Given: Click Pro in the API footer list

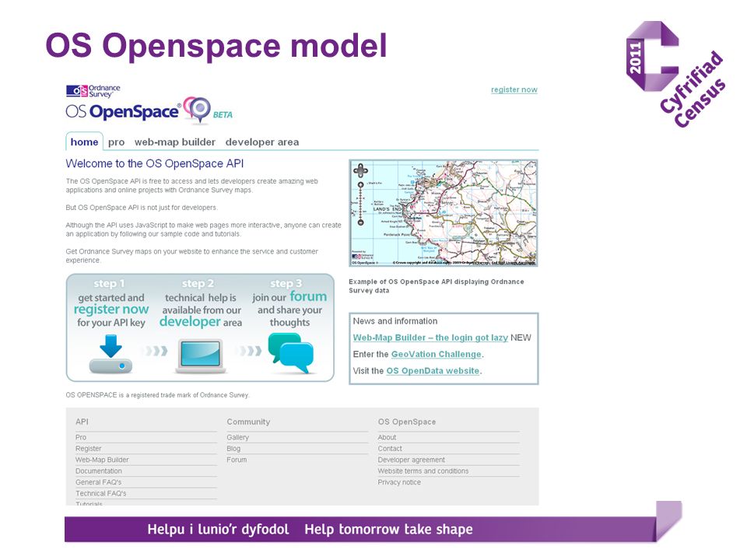Looking at the screenshot, I should coord(81,437).
